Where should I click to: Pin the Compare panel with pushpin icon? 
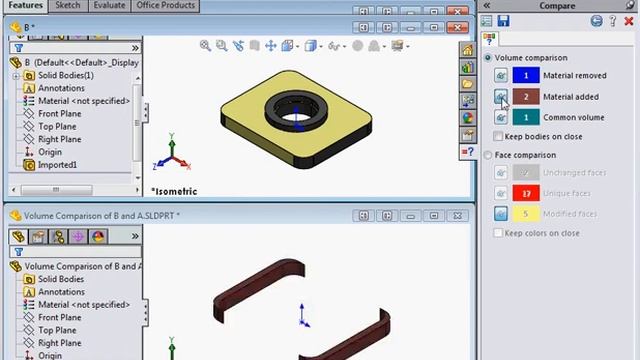click(x=631, y=5)
